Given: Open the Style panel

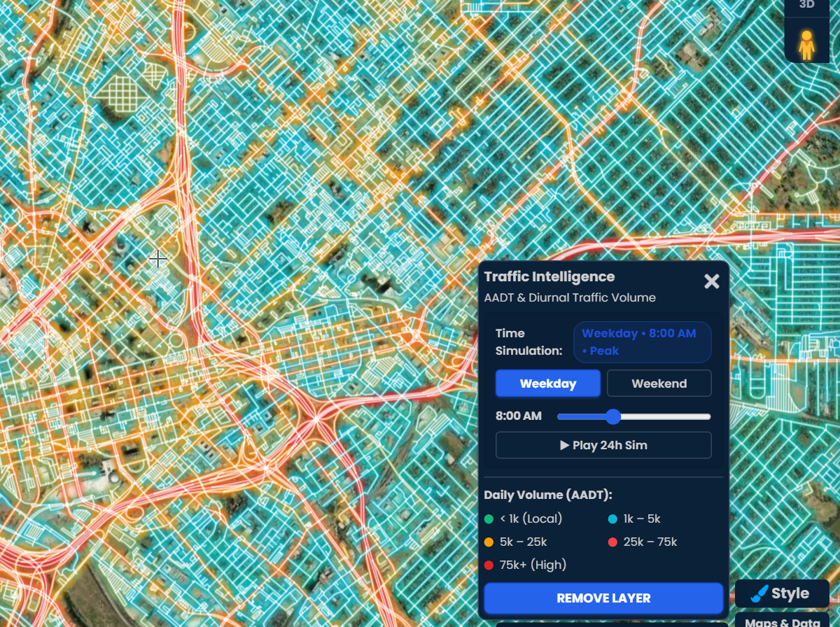Looking at the screenshot, I should point(782,593).
